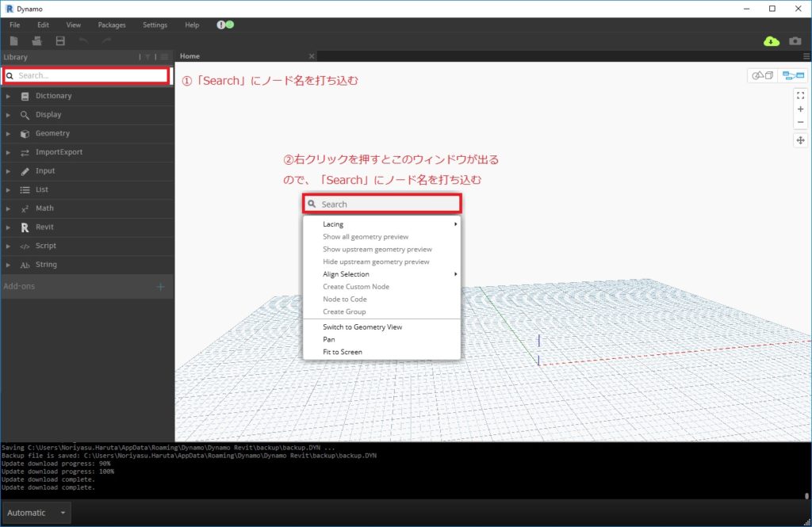Click the Redo arrow icon
The width and height of the screenshot is (812, 527).
tap(106, 41)
